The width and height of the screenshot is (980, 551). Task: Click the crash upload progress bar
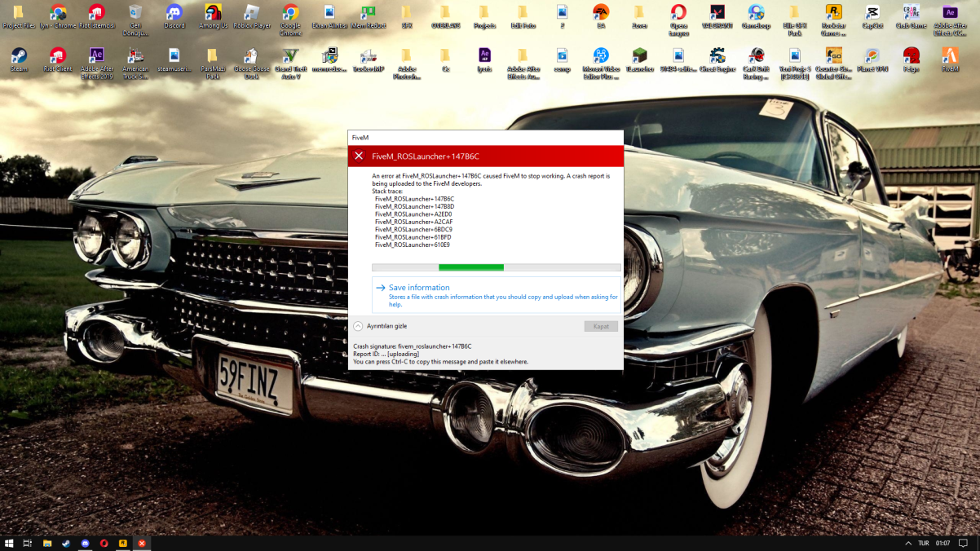click(496, 267)
